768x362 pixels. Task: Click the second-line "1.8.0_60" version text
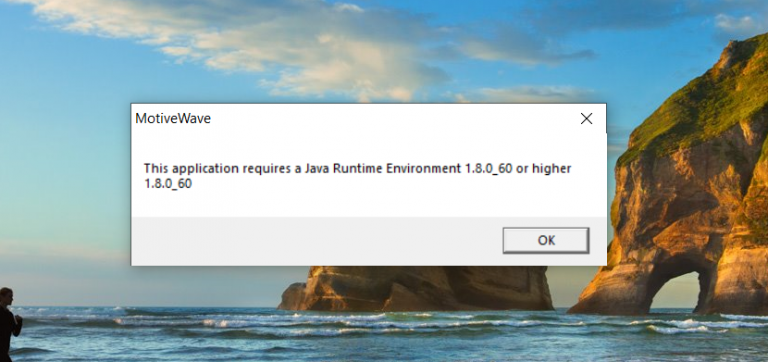point(168,185)
